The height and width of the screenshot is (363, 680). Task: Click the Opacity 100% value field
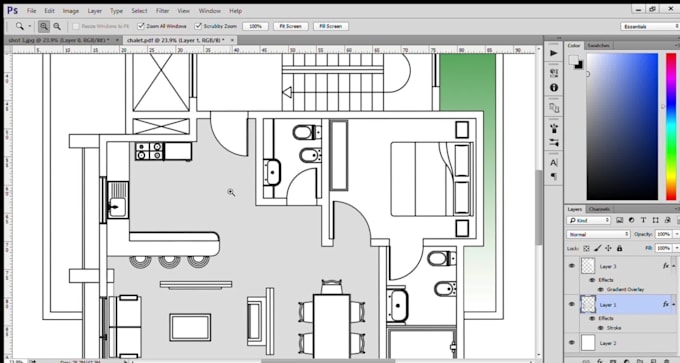coord(663,234)
